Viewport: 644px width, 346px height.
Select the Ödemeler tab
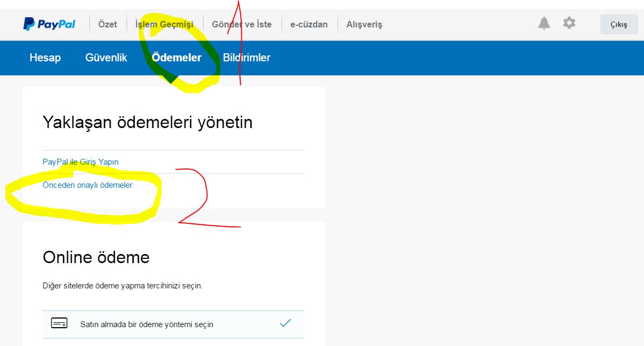point(177,58)
